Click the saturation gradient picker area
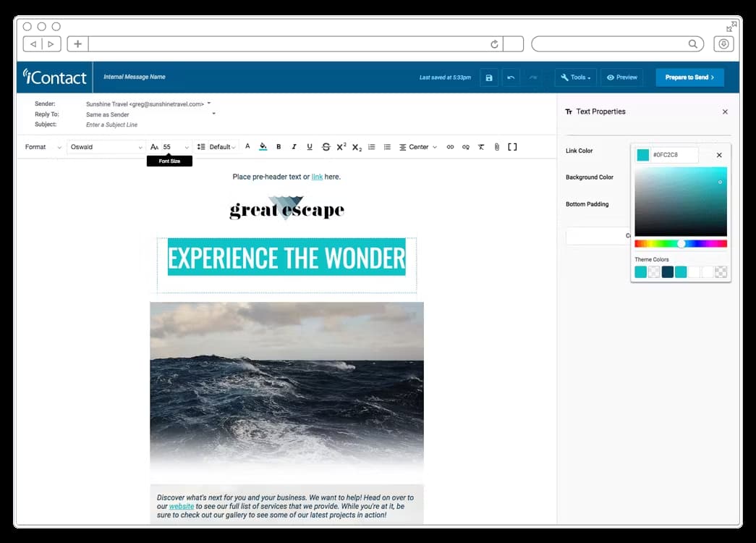Screen dimensions: 756x543 [x=680, y=202]
